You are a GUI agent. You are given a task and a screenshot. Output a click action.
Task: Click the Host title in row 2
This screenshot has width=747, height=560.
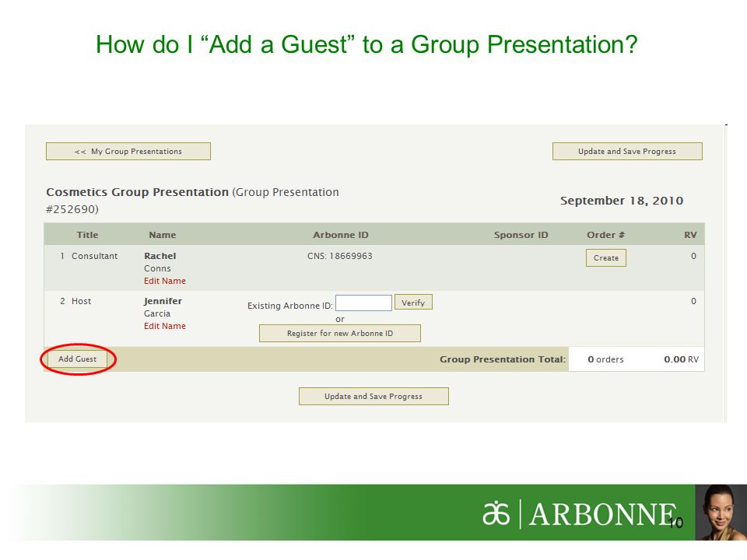[x=82, y=302]
